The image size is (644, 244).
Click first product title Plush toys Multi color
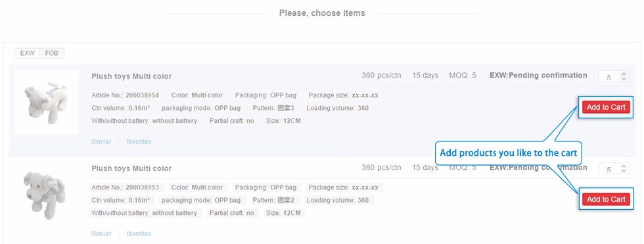(x=131, y=76)
